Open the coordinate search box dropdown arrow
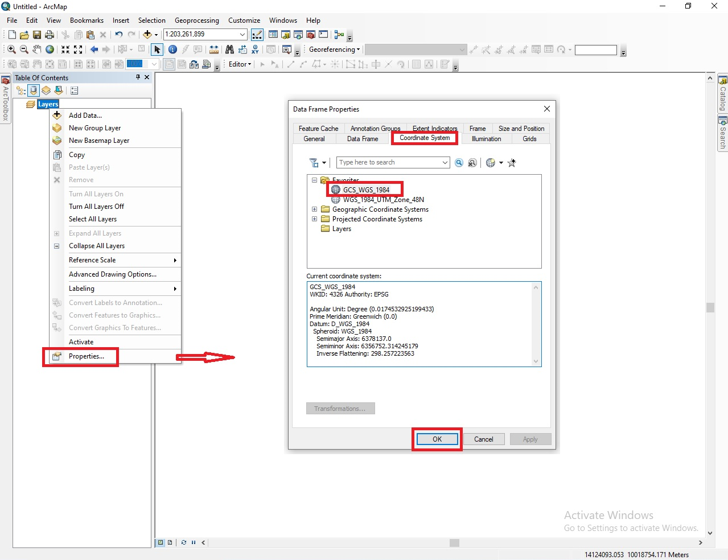728x560 pixels. [x=445, y=163]
